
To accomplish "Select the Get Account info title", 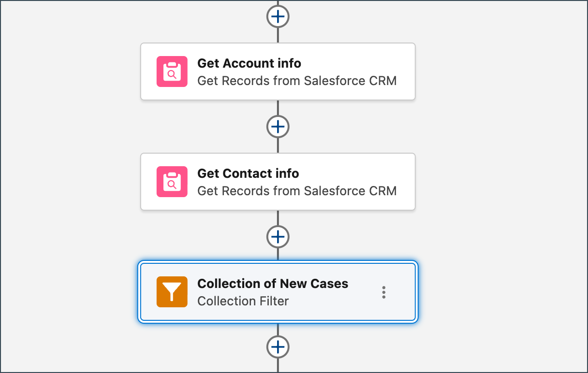I will tap(249, 63).
